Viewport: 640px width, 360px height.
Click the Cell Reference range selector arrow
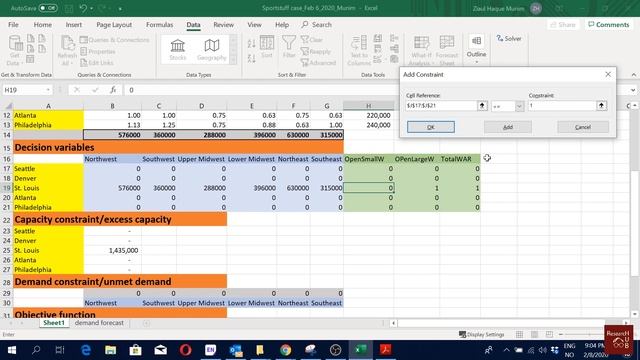pyautogui.click(x=482, y=106)
